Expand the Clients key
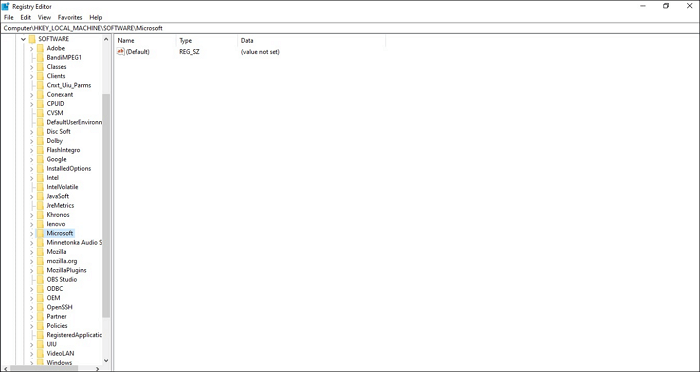 coord(32,76)
